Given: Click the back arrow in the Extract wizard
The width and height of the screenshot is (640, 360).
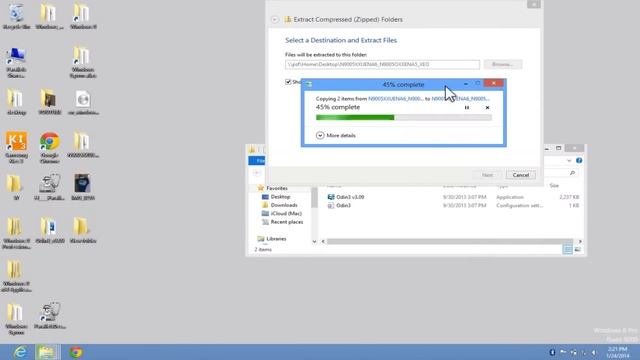Looking at the screenshot, I should 275,20.
